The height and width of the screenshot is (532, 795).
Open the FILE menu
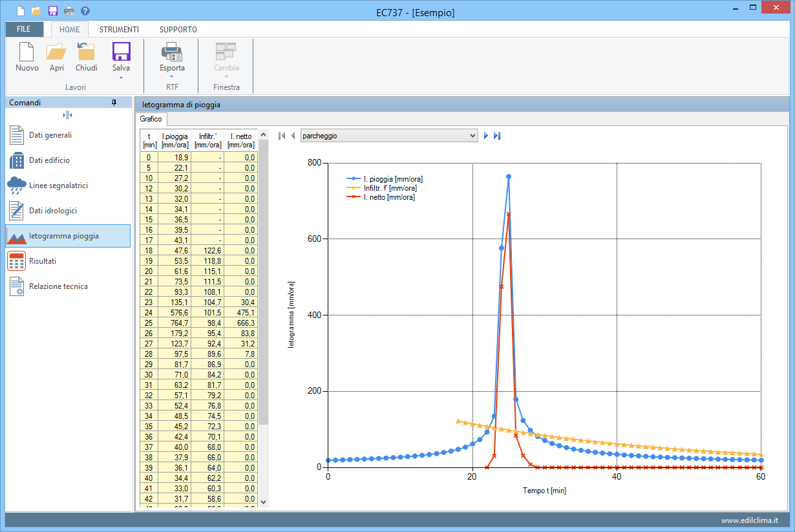[24, 30]
